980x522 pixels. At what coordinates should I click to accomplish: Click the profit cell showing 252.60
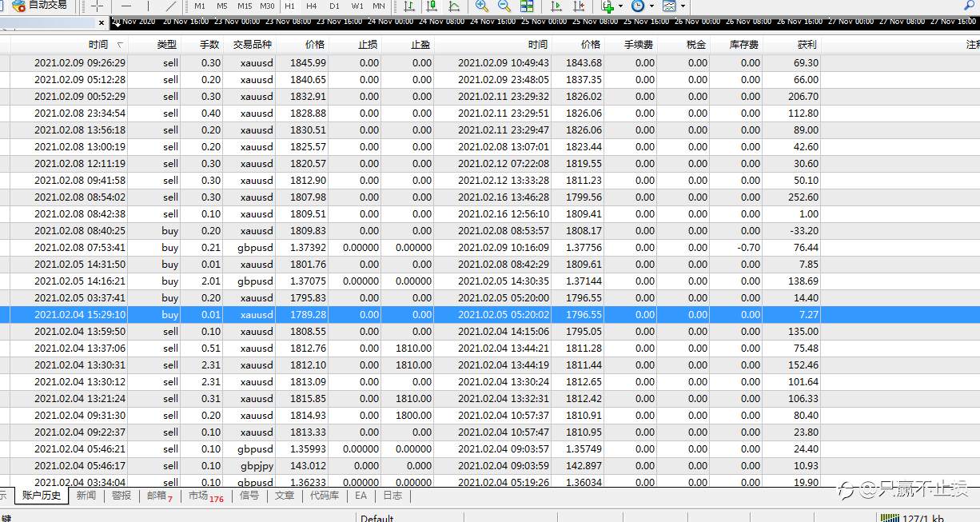click(x=802, y=197)
